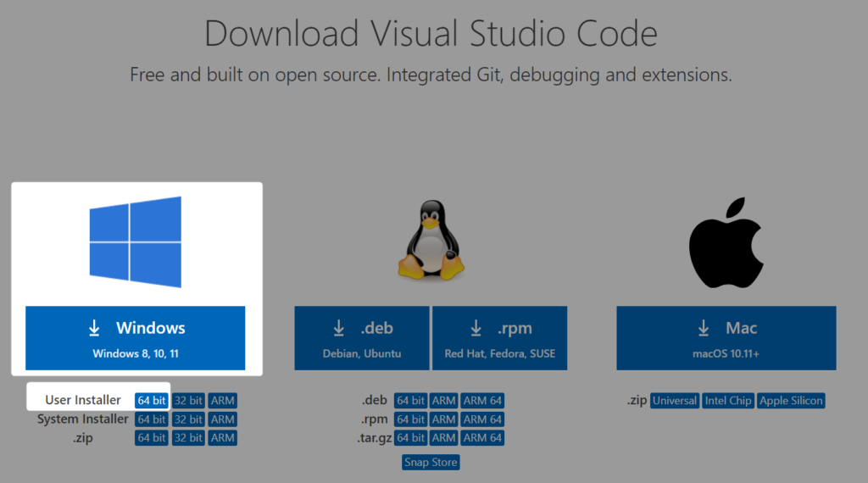Pick Linux .deb ARM 64 link
This screenshot has width=868, height=483.
482,401
